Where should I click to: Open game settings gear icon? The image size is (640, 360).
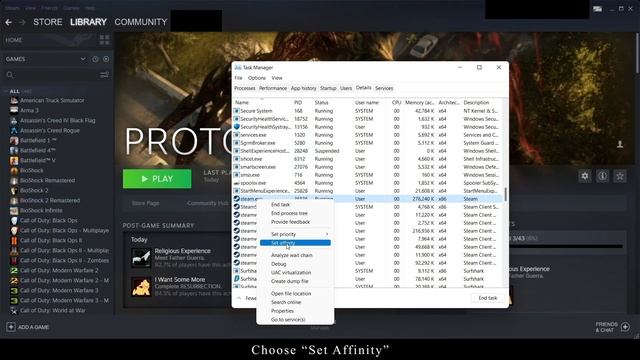[585, 176]
